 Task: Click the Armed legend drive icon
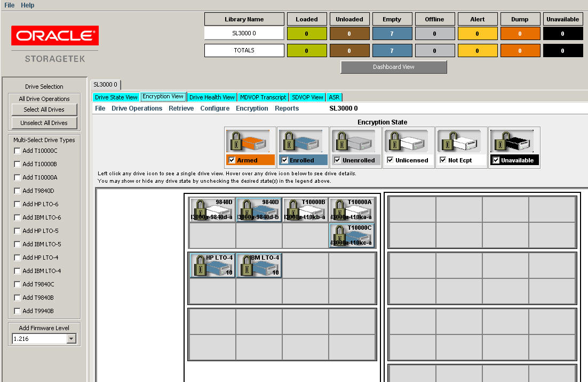[248, 141]
